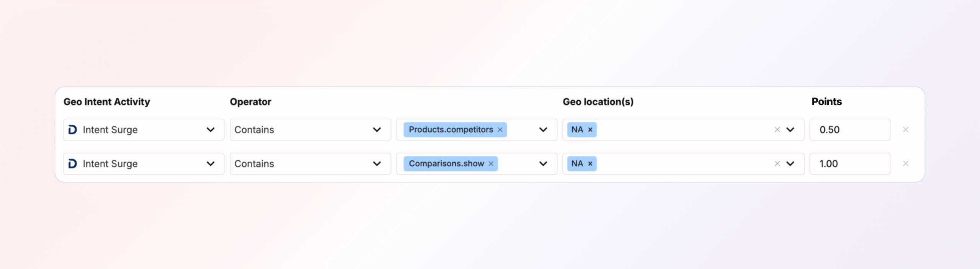Delete the second scoring rule row
The height and width of the screenshot is (269, 980).
click(x=906, y=164)
